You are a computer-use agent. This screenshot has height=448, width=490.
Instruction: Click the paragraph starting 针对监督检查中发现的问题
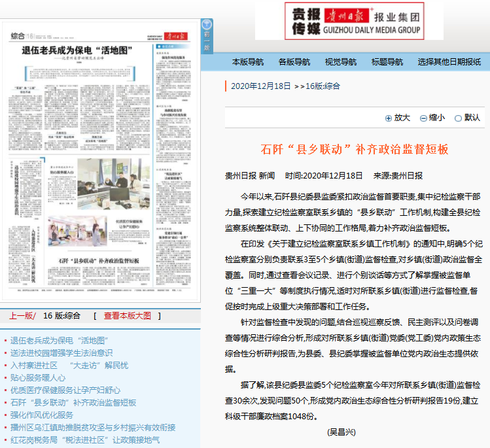(353, 345)
